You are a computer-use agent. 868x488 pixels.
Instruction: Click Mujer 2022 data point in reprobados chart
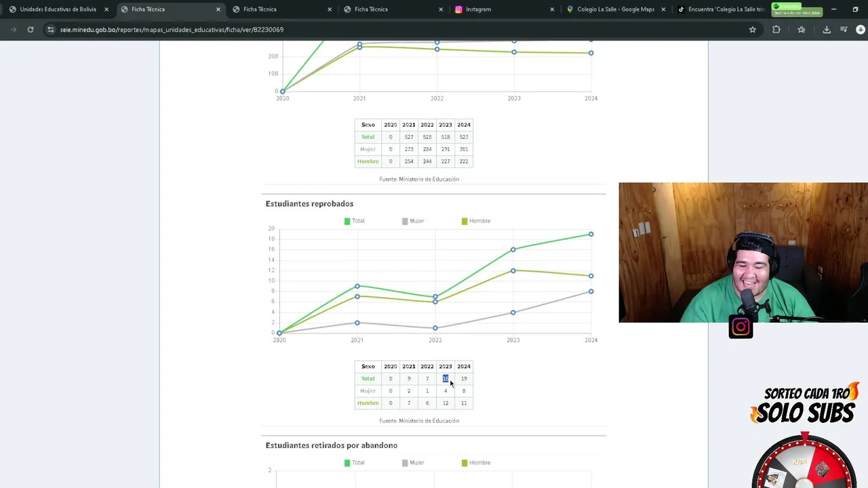point(435,328)
